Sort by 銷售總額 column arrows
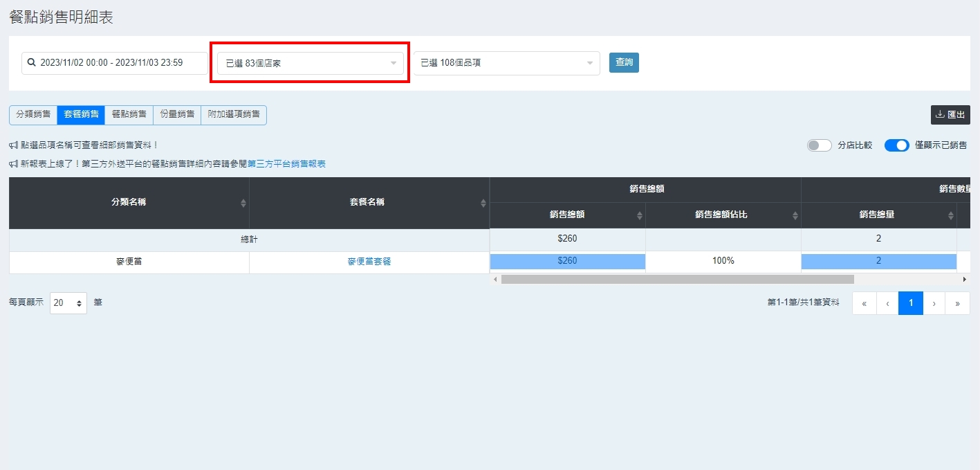This screenshot has width=980, height=470. 639,215
